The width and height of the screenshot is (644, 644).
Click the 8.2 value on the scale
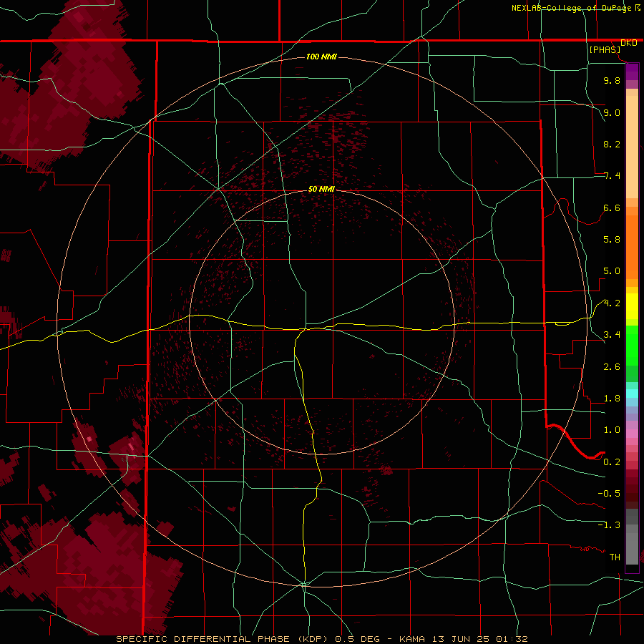point(612,144)
